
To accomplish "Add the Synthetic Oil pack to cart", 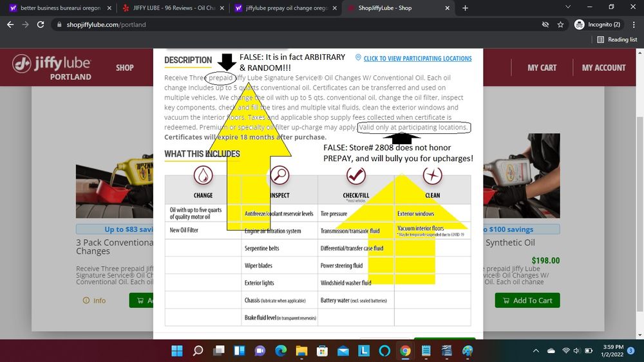I will (x=527, y=300).
